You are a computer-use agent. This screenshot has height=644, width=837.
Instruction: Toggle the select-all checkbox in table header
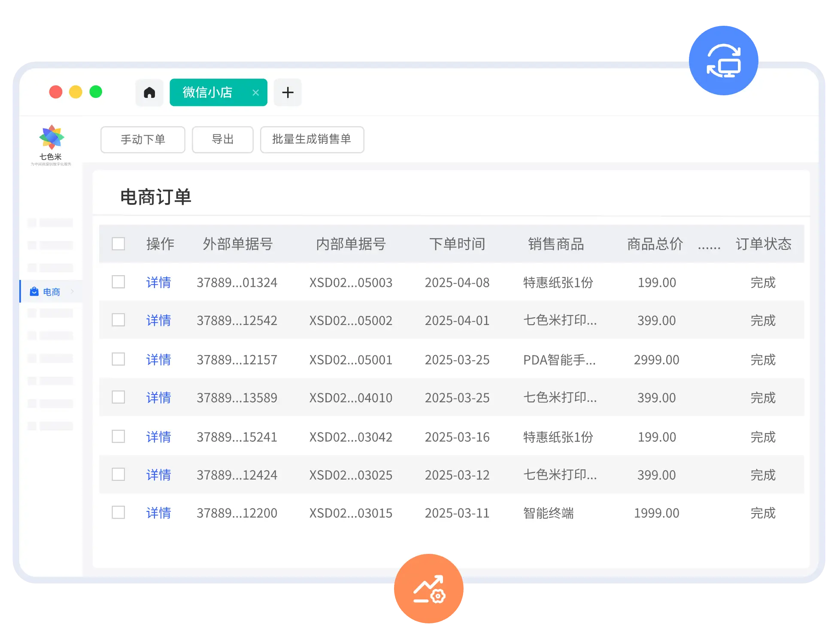pyautogui.click(x=118, y=244)
